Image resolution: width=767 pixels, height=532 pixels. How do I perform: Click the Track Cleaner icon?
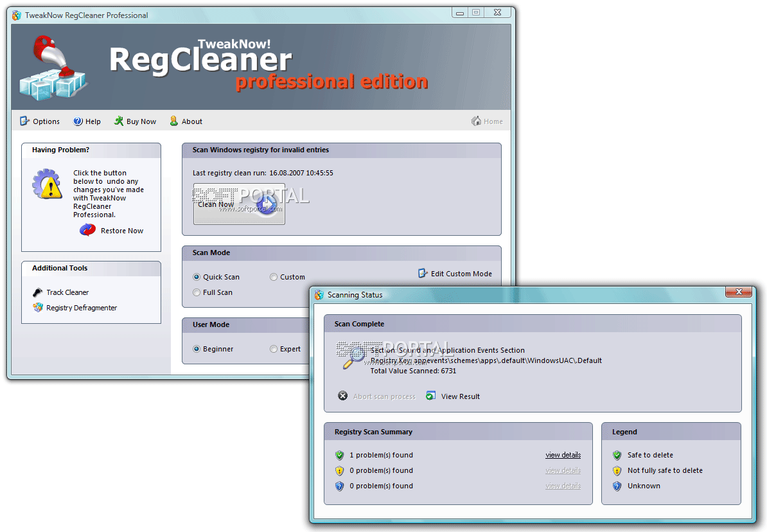click(38, 292)
